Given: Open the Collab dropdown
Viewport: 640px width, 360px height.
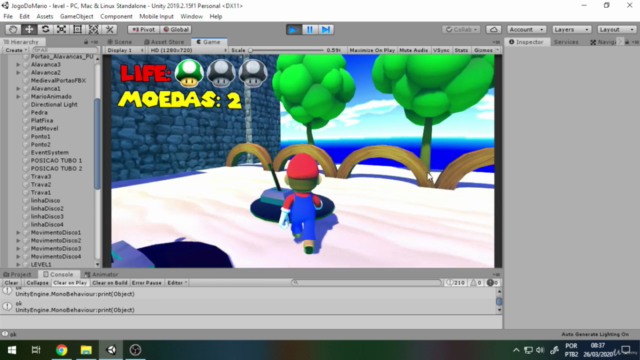Looking at the screenshot, I should coord(461,29).
